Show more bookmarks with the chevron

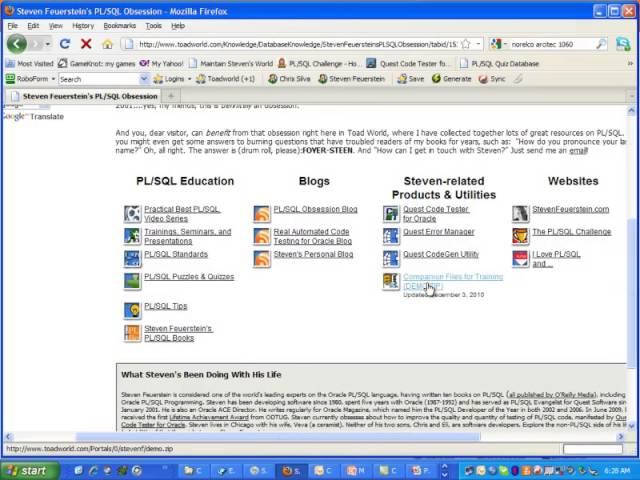630,64
